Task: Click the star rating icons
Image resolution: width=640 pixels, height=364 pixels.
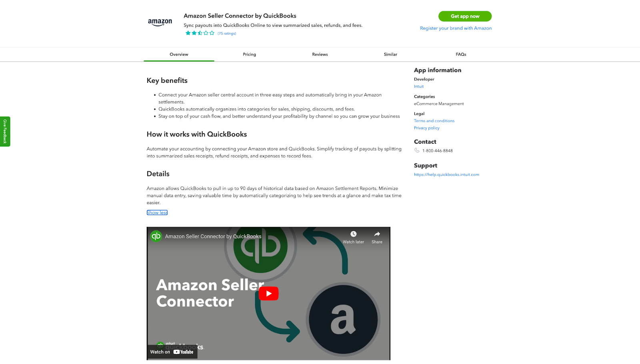Action: tap(200, 33)
